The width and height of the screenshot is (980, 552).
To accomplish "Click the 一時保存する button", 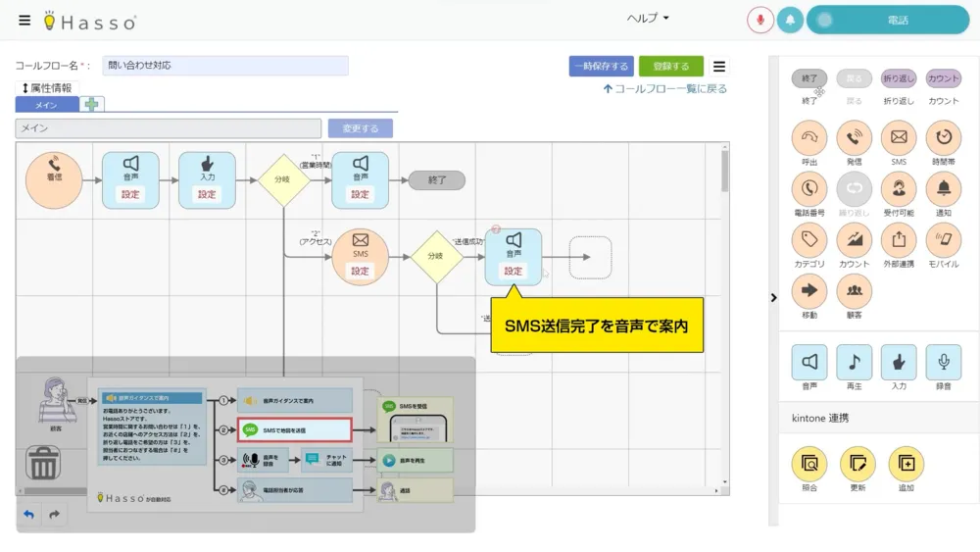I will point(601,66).
